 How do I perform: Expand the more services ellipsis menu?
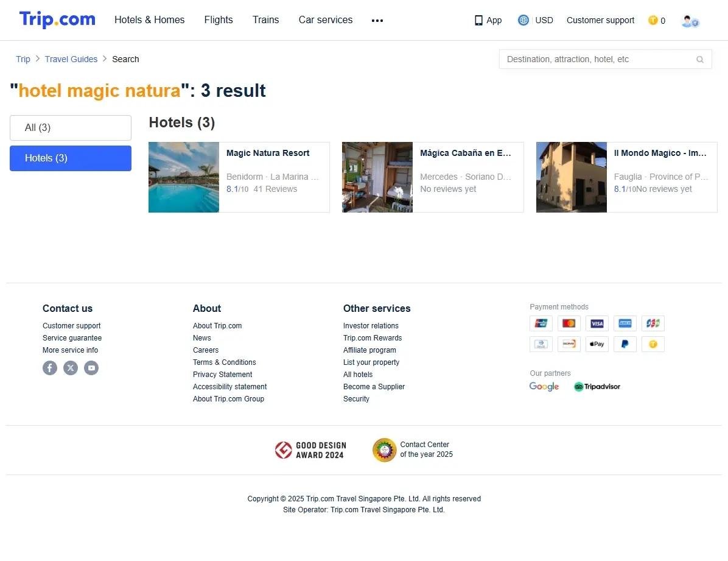pos(377,21)
